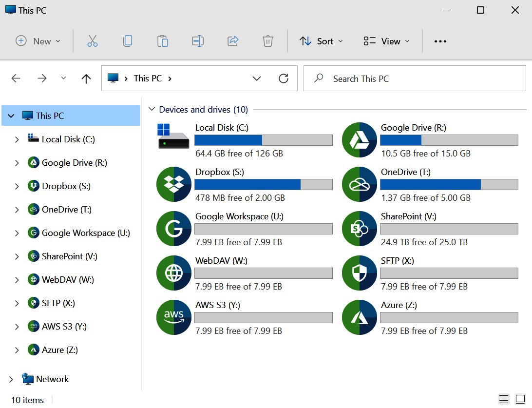Click the Cut scissors icon

pyautogui.click(x=92, y=41)
